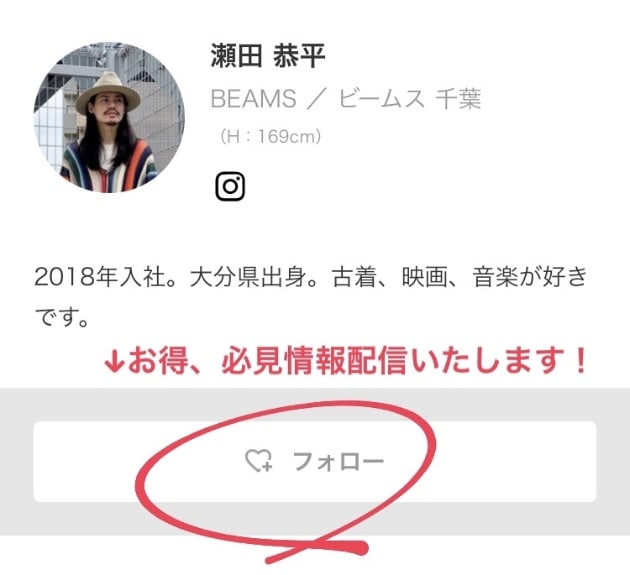
Task: Click the フォロー label text
Action: (x=338, y=461)
